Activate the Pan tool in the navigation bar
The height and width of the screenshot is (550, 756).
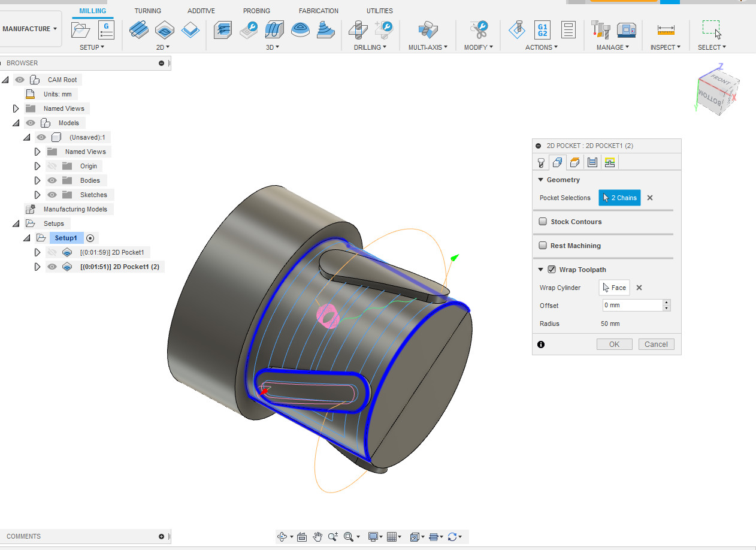(318, 536)
